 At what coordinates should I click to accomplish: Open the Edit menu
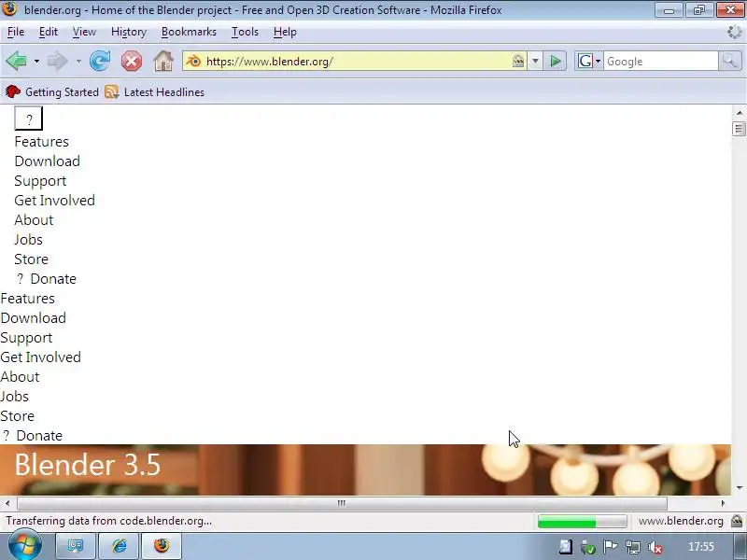49,32
